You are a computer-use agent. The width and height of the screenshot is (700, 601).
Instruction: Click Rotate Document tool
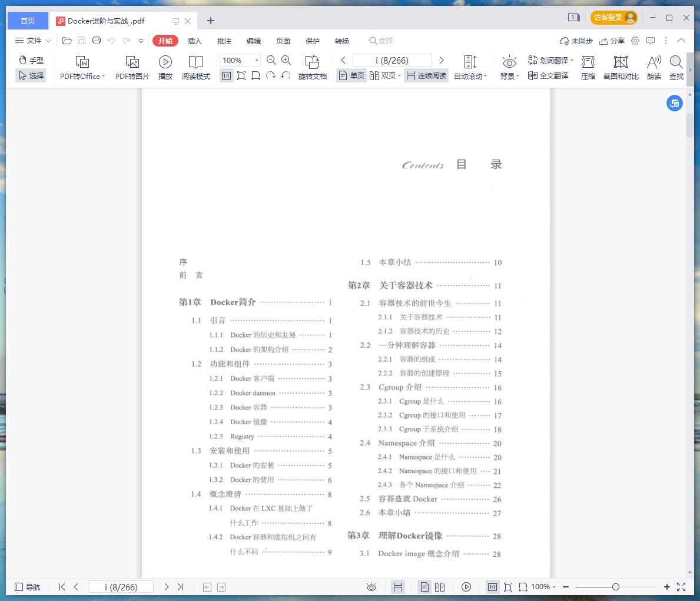point(313,68)
